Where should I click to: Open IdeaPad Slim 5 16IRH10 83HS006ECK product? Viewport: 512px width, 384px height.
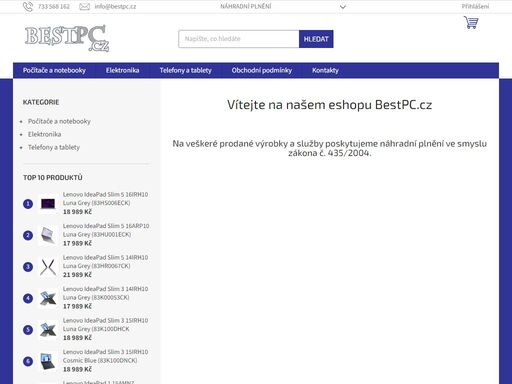[x=105, y=199]
